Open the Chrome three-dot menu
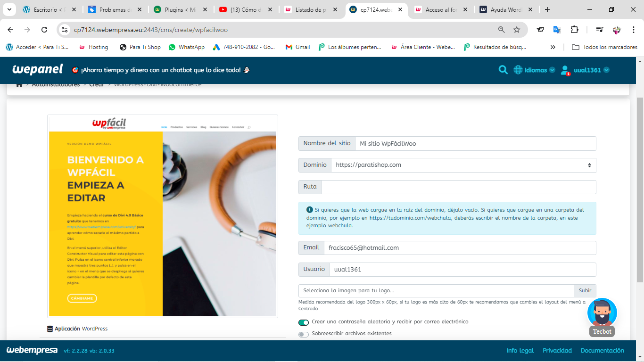 (x=633, y=30)
